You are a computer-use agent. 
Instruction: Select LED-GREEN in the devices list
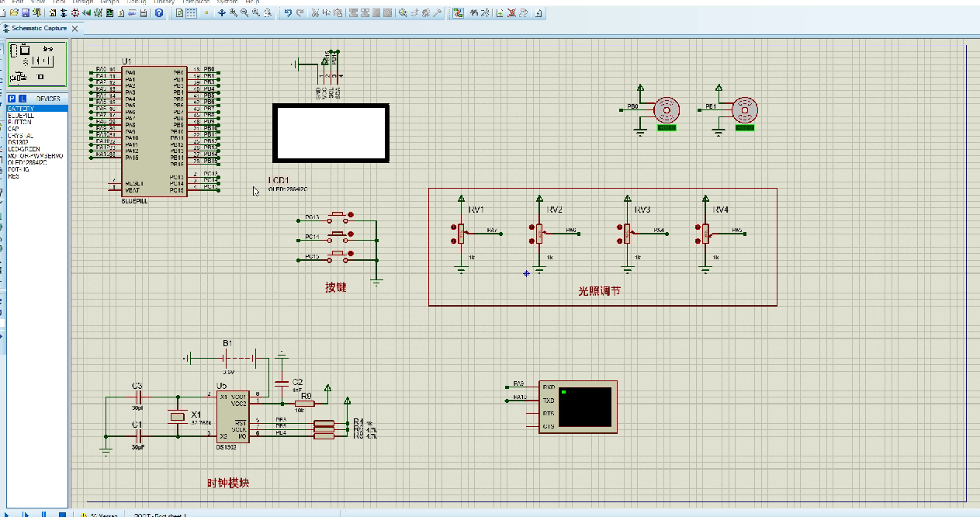click(x=24, y=149)
